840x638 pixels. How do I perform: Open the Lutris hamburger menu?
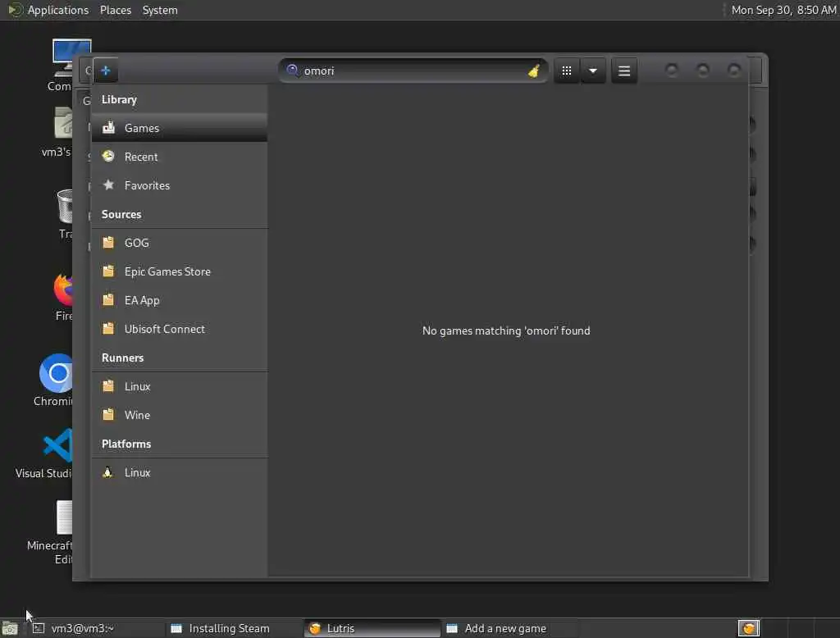(624, 71)
